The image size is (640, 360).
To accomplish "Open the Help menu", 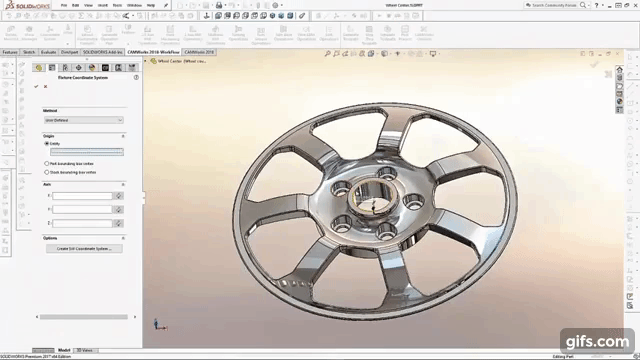I will [x=151, y=5].
